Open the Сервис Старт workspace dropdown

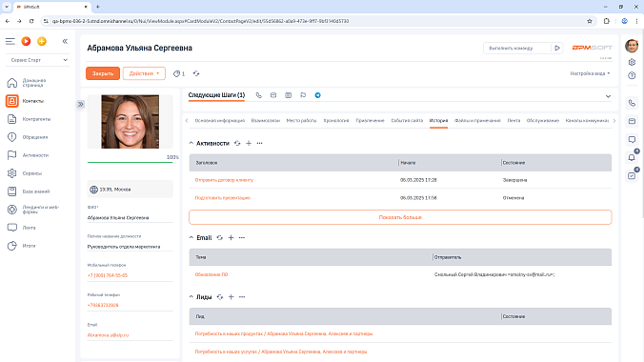pyautogui.click(x=38, y=60)
